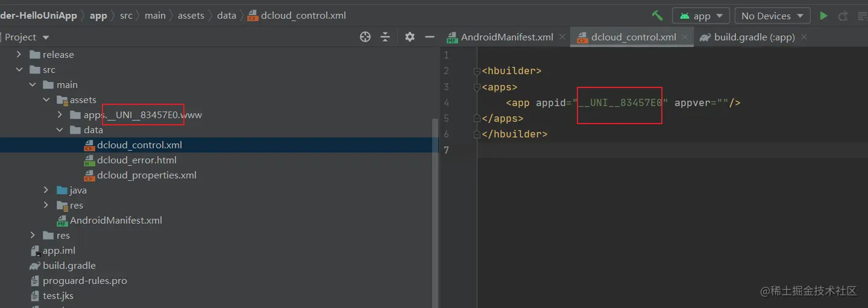
Task: Select app.iml file
Action: point(59,250)
